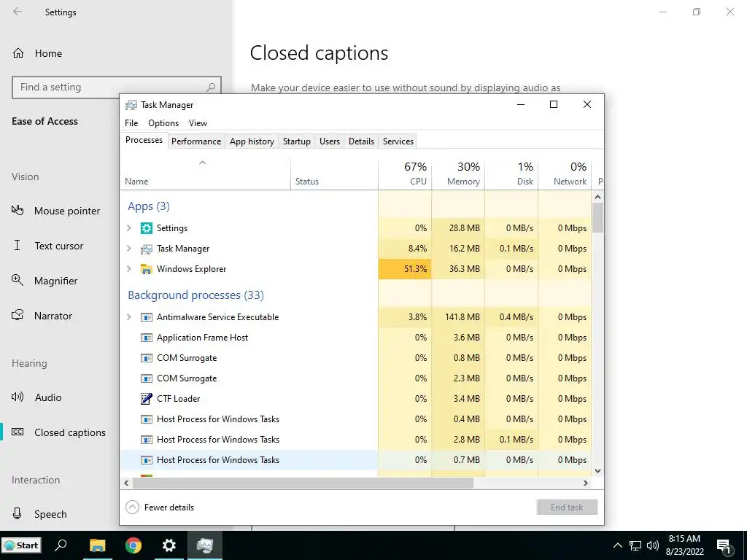Sort processes by CPU column header
This screenshot has width=747, height=560.
pyautogui.click(x=405, y=174)
